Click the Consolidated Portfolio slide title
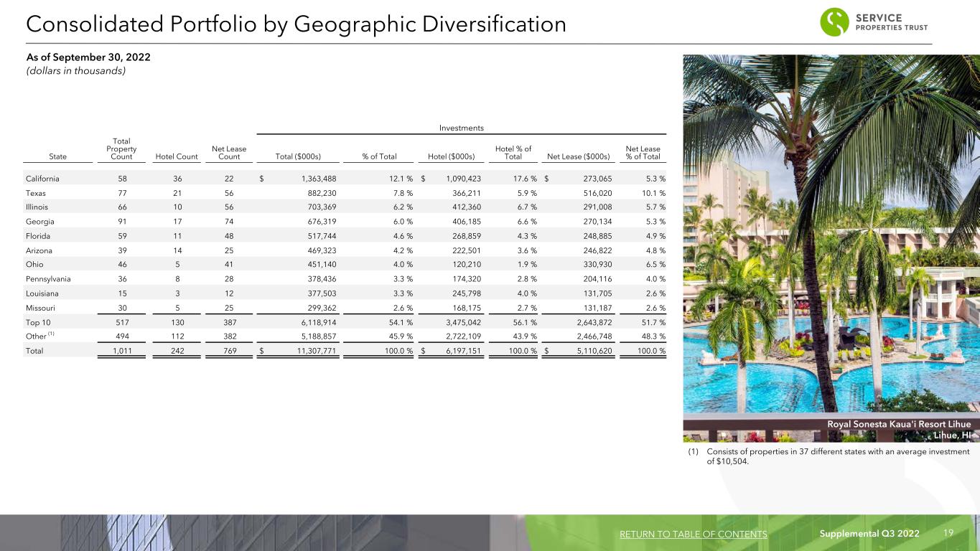This screenshot has height=551, width=980. (296, 24)
